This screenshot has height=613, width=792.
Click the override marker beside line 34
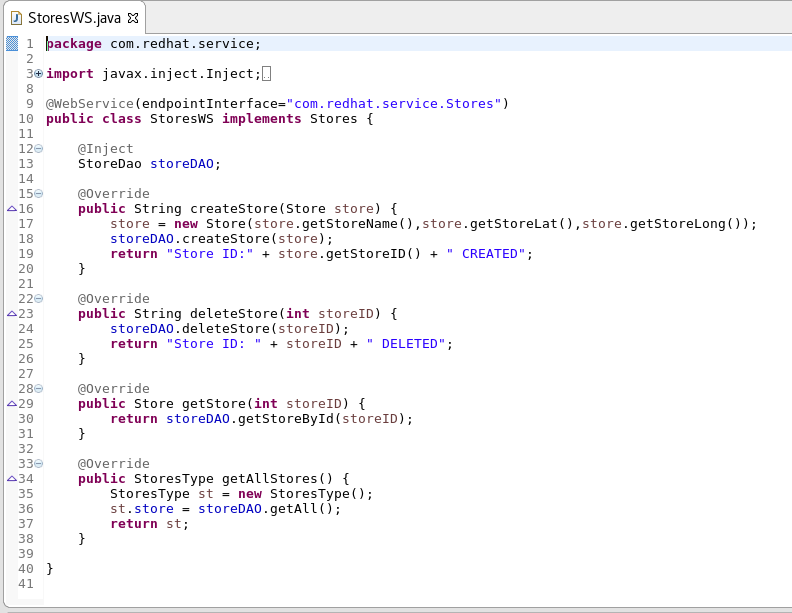coord(12,479)
